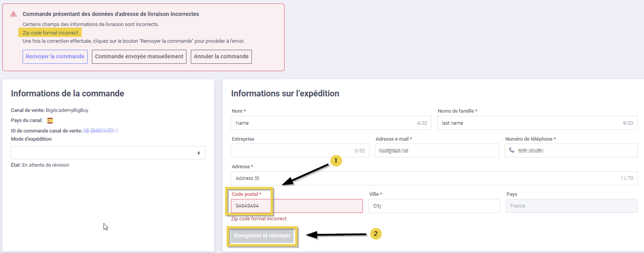Screen dimensions: 644x253
Task: Choose Commande envoyée manuellement
Action: [139, 57]
